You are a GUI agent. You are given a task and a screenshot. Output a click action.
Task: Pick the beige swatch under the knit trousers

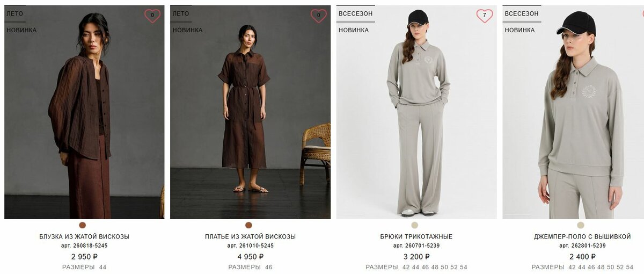click(415, 225)
